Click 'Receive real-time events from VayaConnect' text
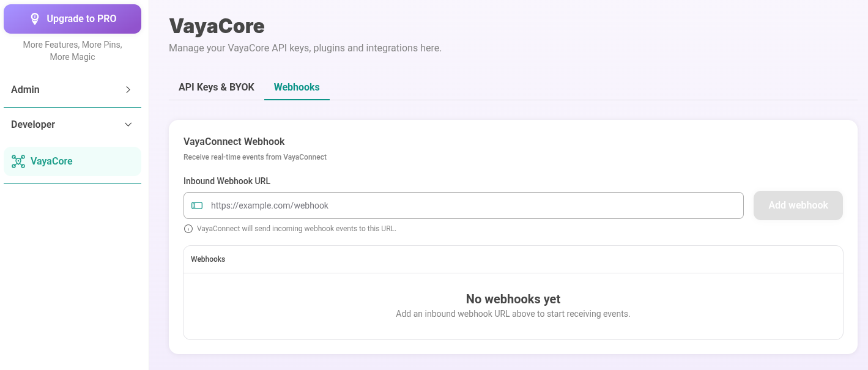 [255, 157]
